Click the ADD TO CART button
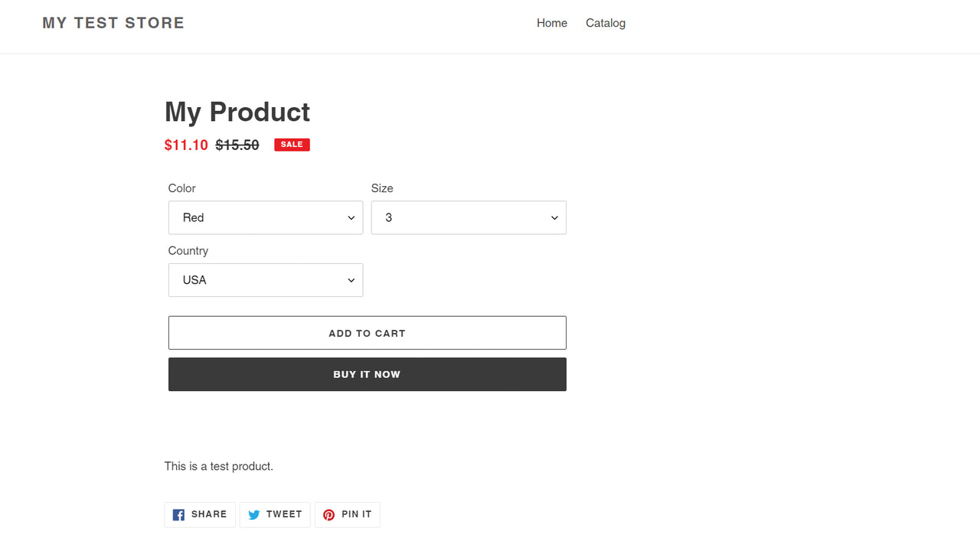 (x=367, y=333)
